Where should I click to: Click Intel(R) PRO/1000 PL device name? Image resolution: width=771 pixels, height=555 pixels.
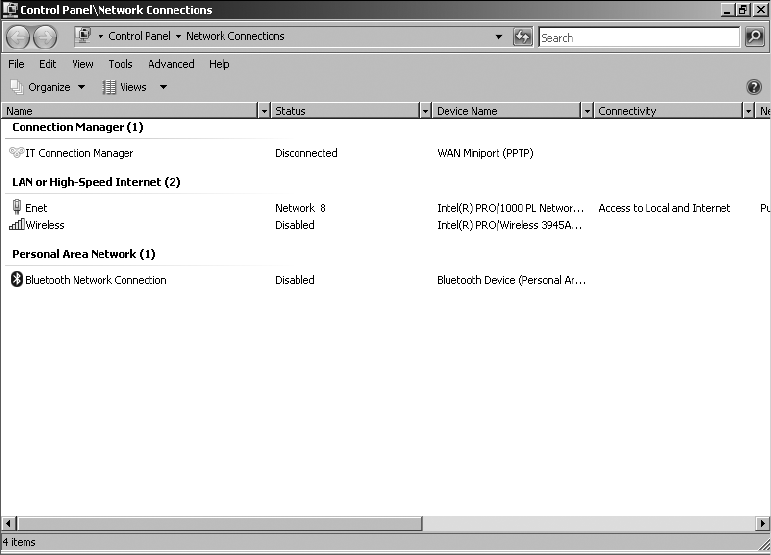pos(510,208)
